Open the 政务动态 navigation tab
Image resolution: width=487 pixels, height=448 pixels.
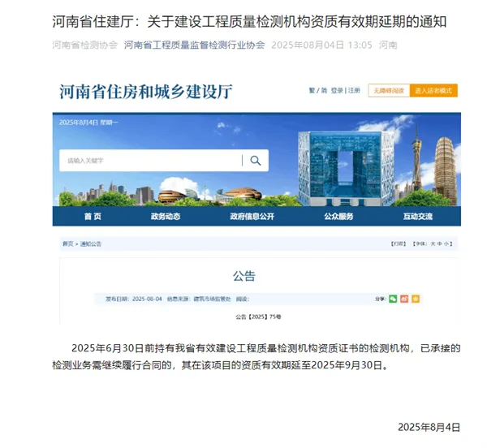tap(166, 217)
